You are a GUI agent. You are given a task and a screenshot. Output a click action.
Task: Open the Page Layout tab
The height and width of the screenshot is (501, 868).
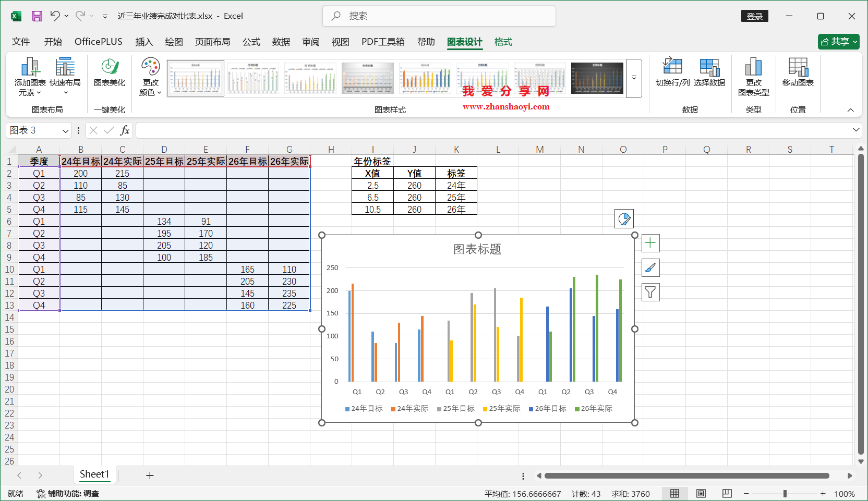[213, 42]
